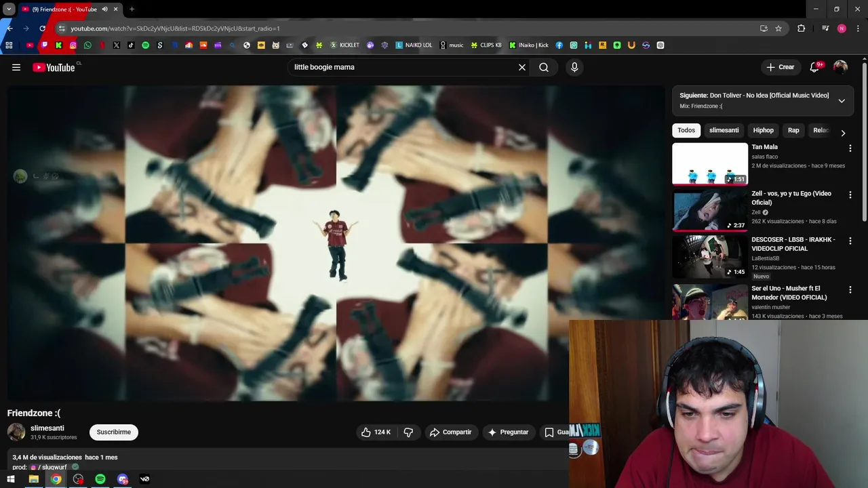
Task: Open options for Zell - vos, yo y tu Ego
Action: click(x=850, y=195)
